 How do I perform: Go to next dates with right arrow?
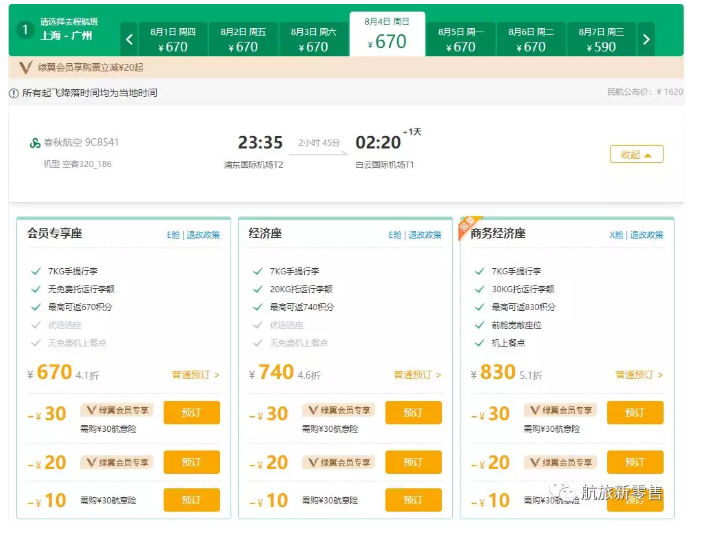(x=646, y=39)
